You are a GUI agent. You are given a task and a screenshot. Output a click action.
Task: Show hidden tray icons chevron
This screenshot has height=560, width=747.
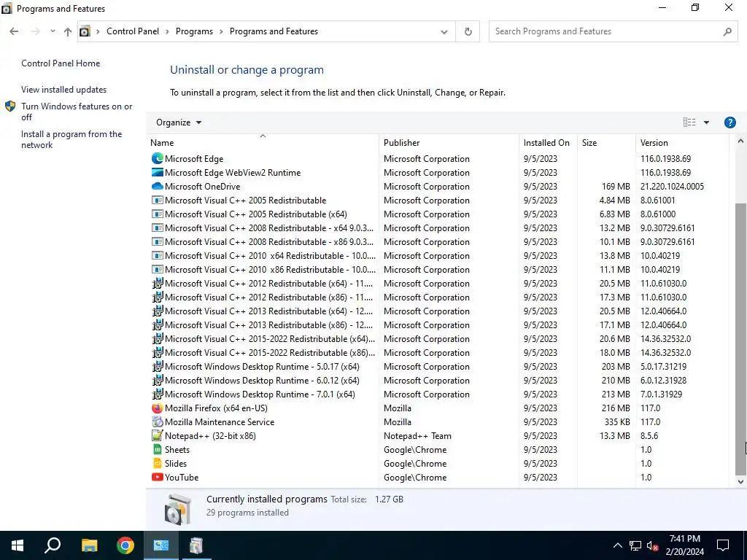(617, 545)
